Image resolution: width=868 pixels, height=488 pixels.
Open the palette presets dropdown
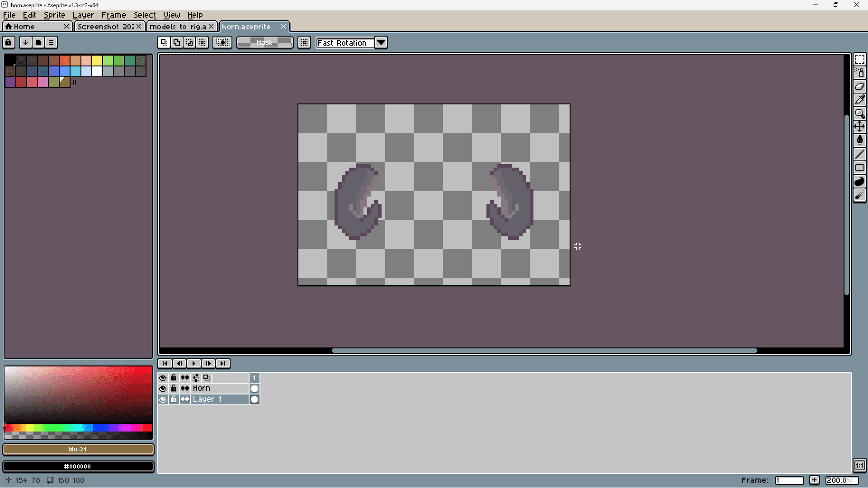click(38, 42)
